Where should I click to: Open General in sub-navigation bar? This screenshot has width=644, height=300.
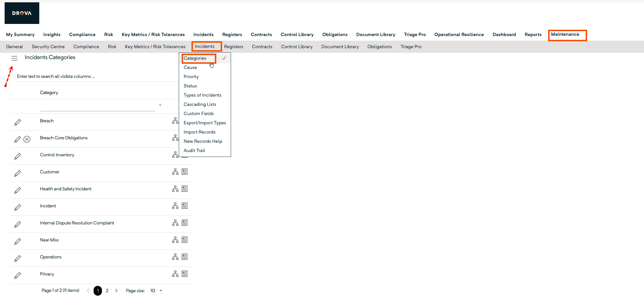click(x=14, y=47)
